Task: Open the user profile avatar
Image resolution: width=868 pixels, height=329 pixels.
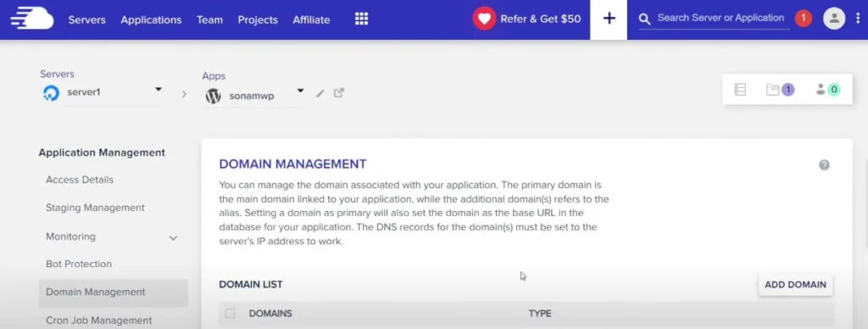Action: (x=834, y=19)
